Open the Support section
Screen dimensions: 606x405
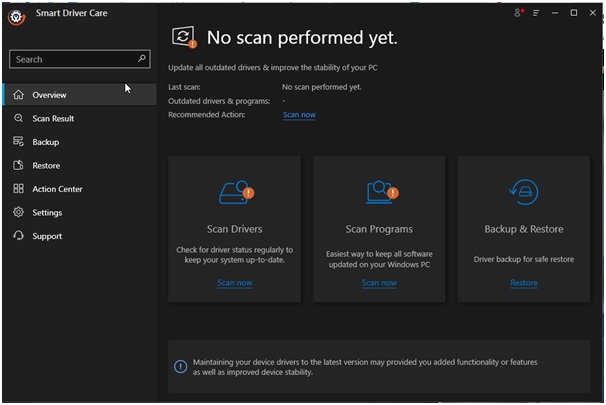pyautogui.click(x=47, y=236)
